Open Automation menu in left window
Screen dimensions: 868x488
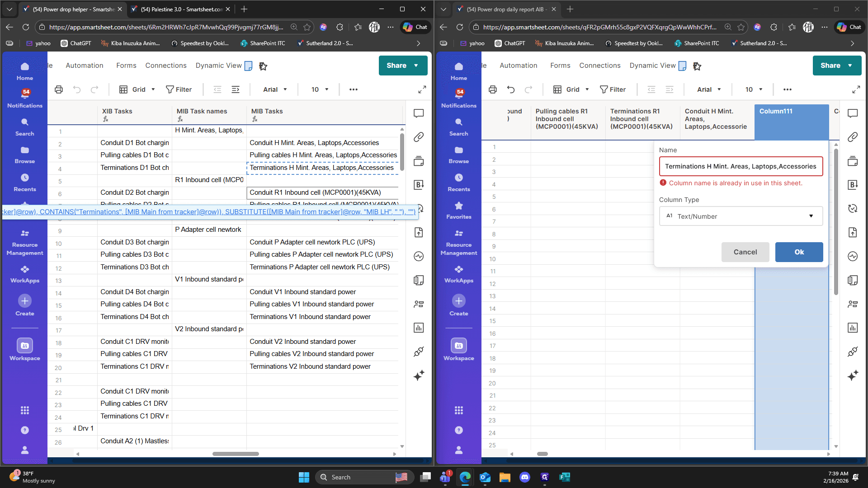tap(85, 66)
